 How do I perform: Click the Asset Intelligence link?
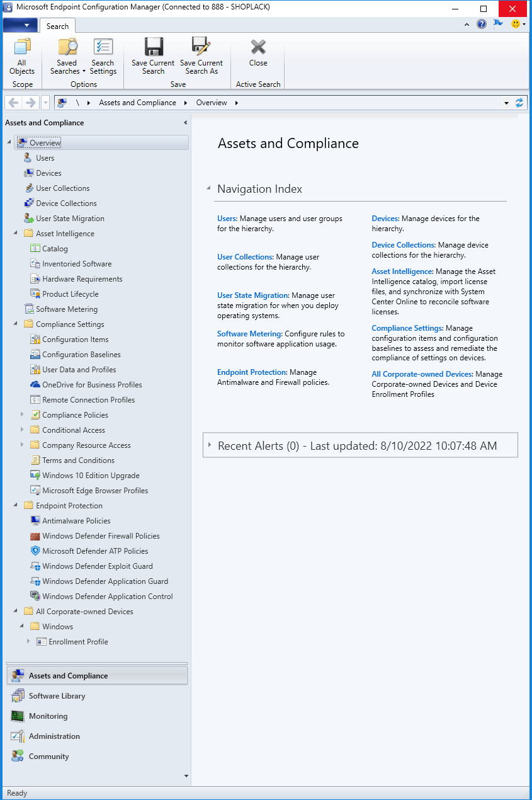(x=402, y=271)
